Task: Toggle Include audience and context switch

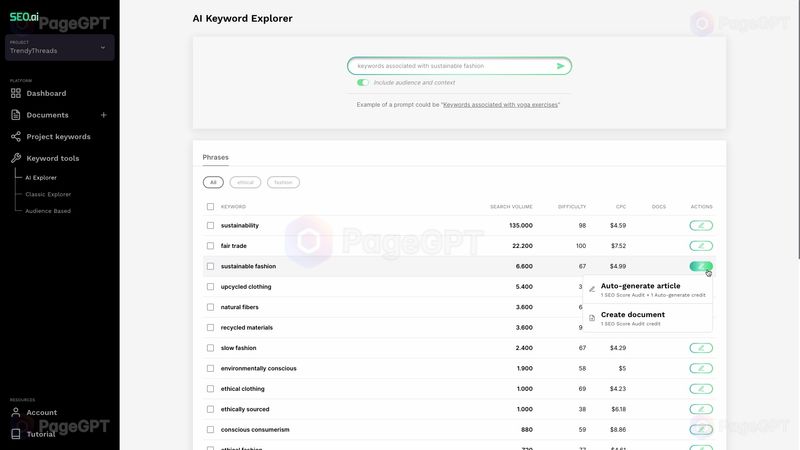Action: pyautogui.click(x=363, y=83)
